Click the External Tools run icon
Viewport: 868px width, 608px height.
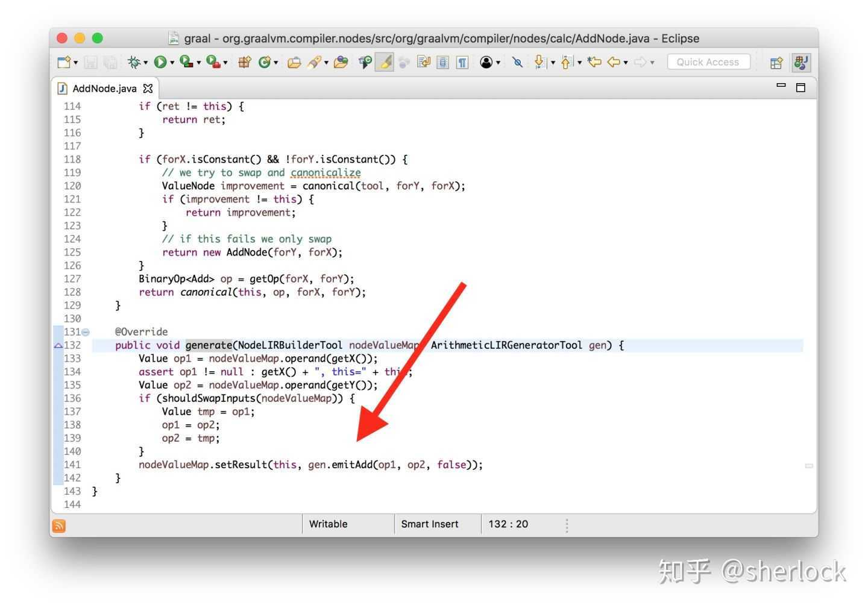point(213,62)
